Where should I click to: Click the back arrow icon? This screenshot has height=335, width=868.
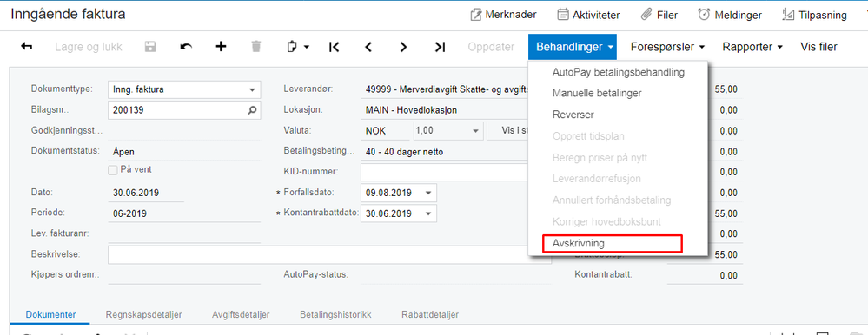[27, 47]
